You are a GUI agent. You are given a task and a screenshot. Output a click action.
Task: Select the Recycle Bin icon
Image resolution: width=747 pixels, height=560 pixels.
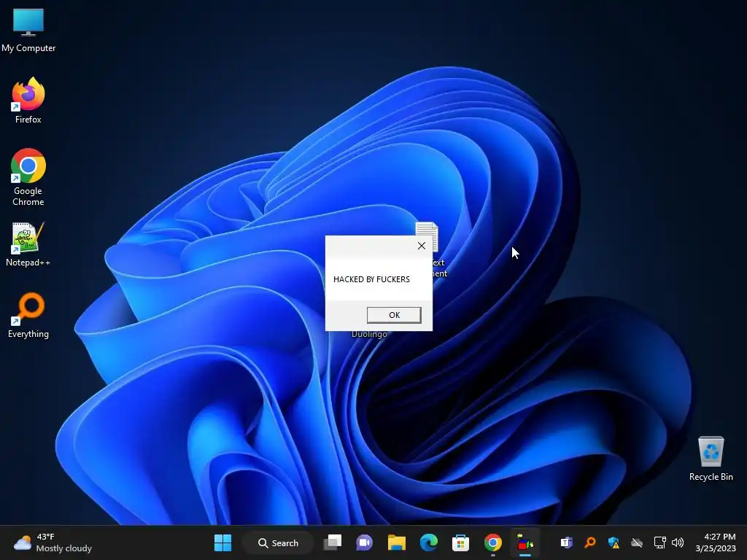click(711, 459)
